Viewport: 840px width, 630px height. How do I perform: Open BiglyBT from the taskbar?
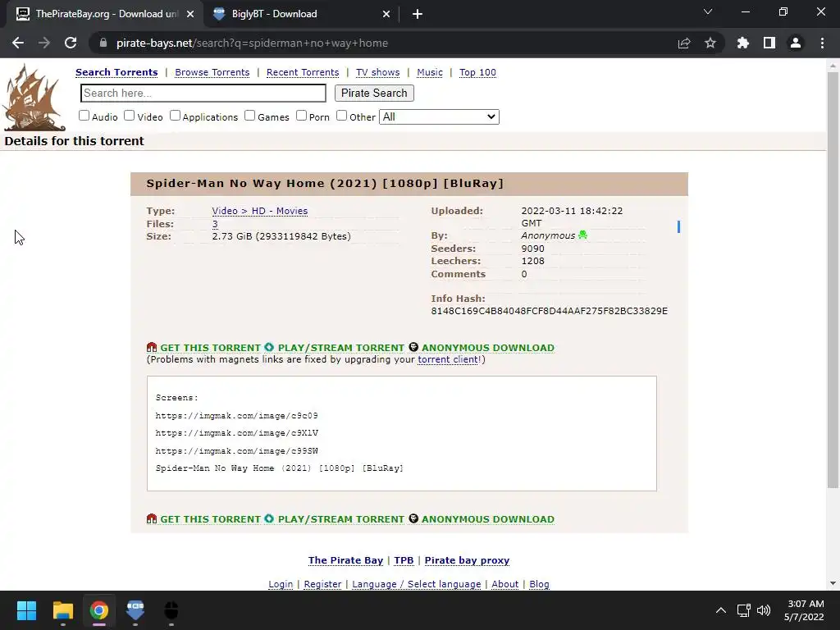coord(135,610)
